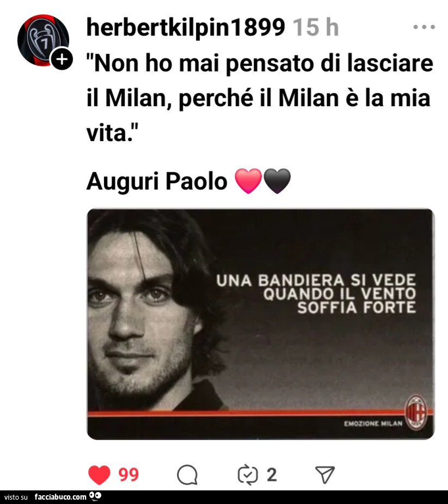Visit the facciabuco.com watermark link
This screenshot has width=448, height=504.
point(60,497)
